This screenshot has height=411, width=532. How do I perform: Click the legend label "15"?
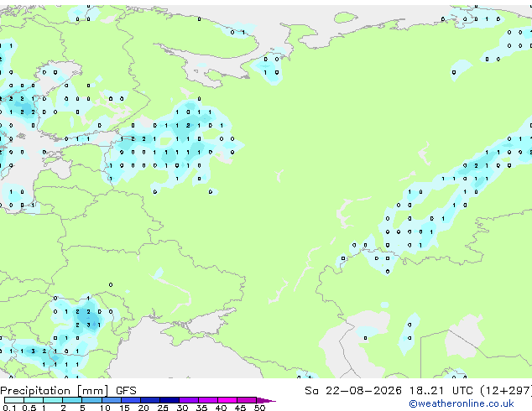point(124,408)
